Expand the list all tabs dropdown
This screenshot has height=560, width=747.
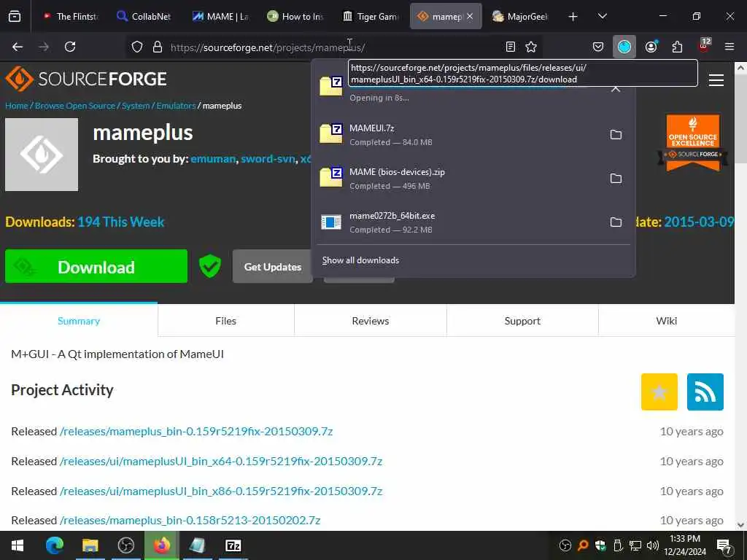point(602,16)
